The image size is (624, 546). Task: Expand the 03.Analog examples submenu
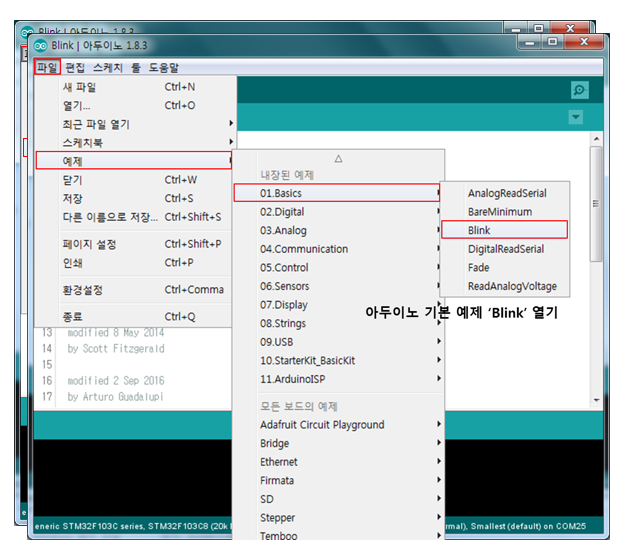[x=338, y=230]
